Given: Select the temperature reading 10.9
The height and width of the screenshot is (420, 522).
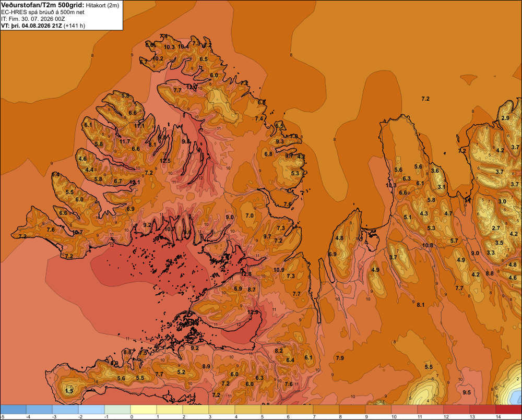Looking at the screenshot, I should click(x=279, y=270).
